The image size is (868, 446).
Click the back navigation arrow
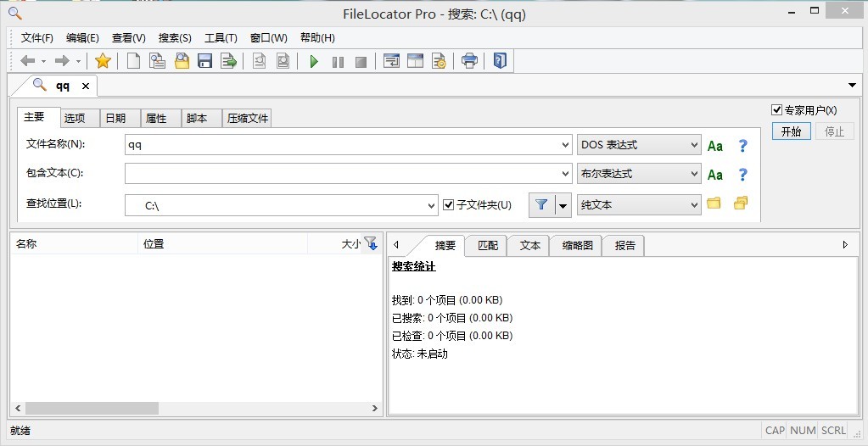tap(28, 61)
